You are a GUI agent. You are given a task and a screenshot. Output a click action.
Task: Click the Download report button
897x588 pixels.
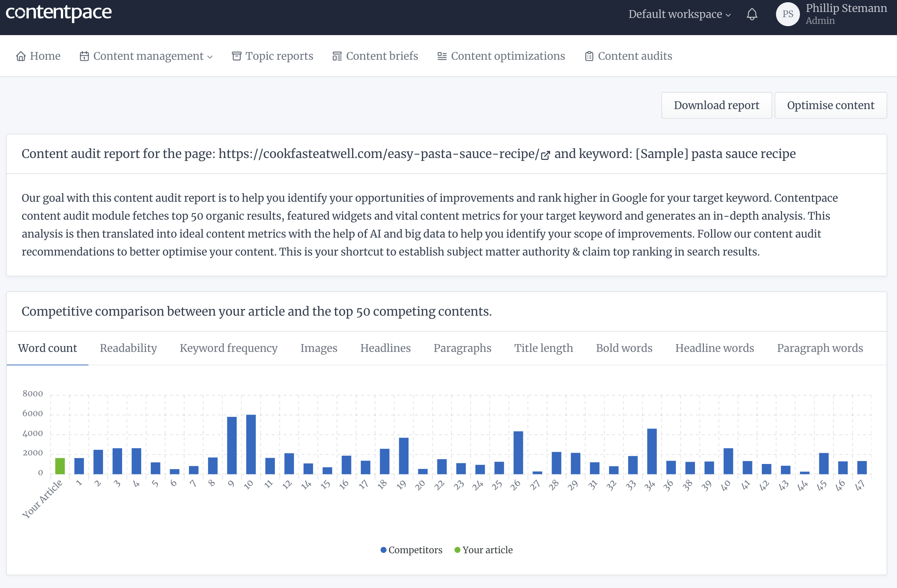(x=717, y=104)
